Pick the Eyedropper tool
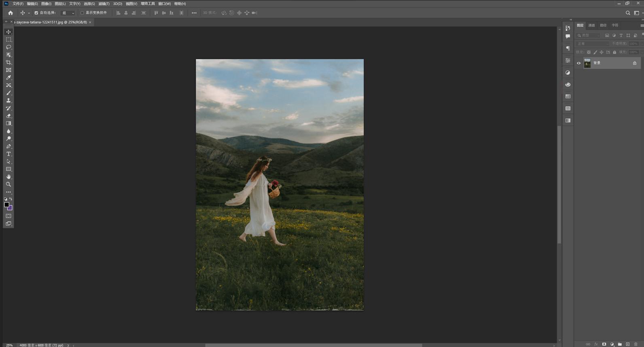Image resolution: width=644 pixels, height=347 pixels. [x=8, y=78]
